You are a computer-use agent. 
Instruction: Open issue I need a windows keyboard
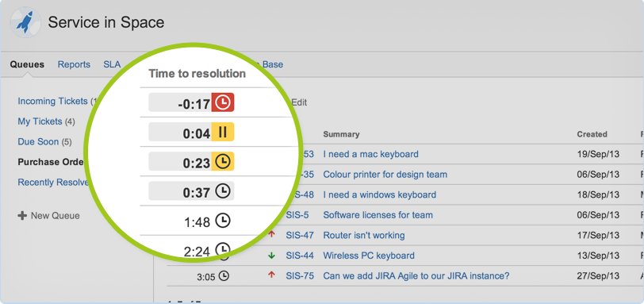coord(379,194)
